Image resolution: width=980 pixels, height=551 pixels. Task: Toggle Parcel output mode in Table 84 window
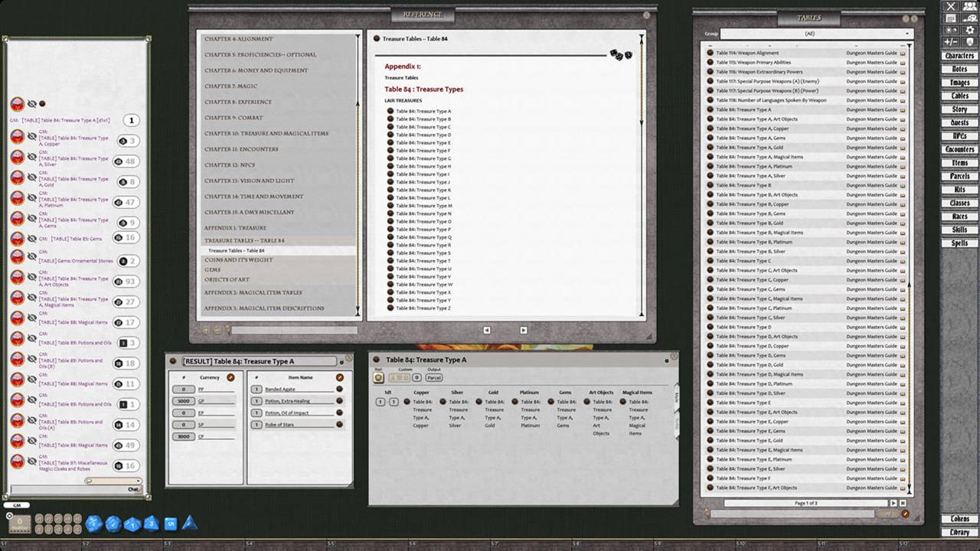click(434, 377)
